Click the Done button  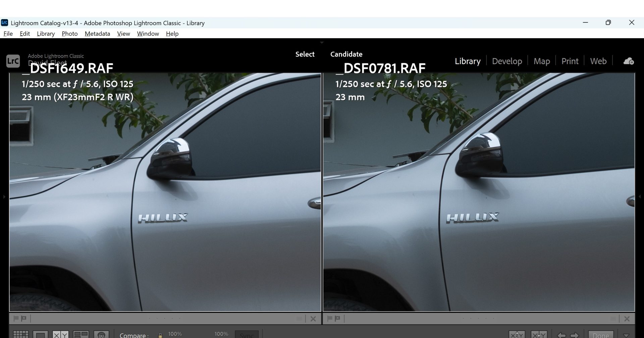coord(601,335)
